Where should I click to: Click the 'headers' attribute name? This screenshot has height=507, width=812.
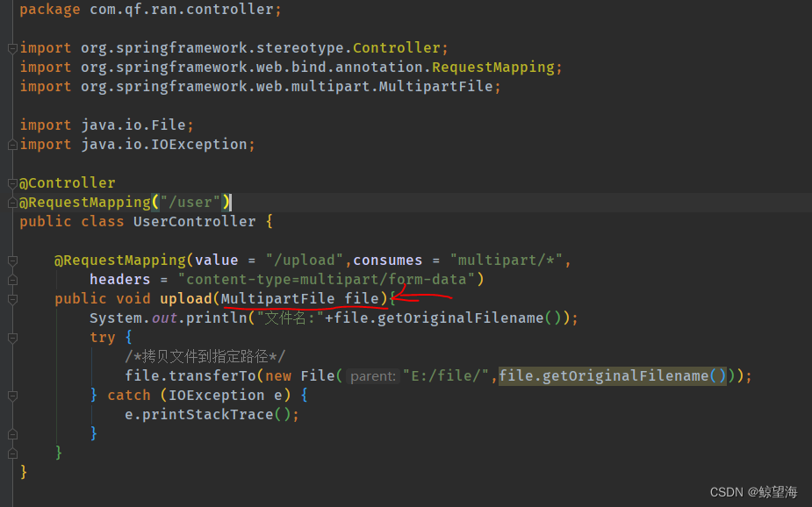click(x=119, y=279)
